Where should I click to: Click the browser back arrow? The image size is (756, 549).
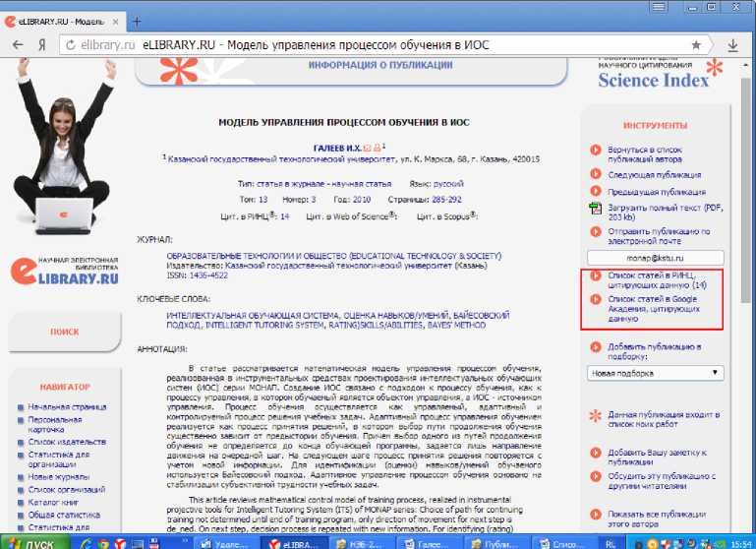pyautogui.click(x=18, y=45)
